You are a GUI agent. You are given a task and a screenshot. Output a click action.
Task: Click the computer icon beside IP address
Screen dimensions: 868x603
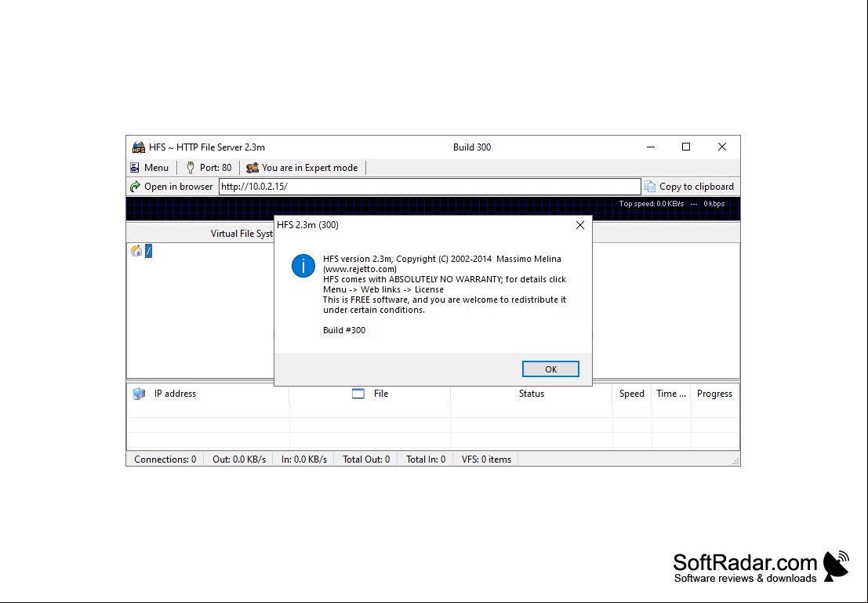(139, 394)
